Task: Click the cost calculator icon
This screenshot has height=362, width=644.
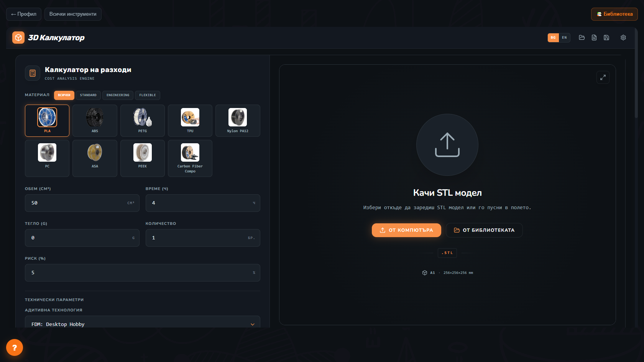Action: click(33, 73)
